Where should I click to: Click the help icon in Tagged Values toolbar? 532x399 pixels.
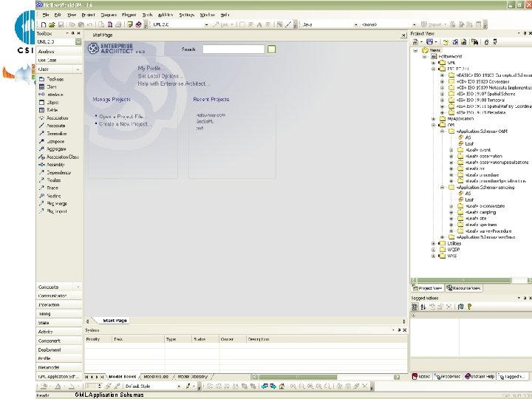470,307
